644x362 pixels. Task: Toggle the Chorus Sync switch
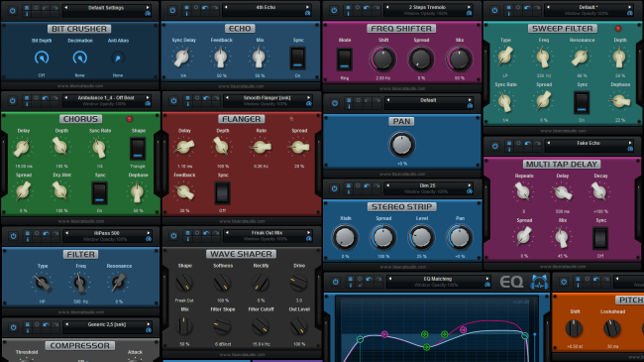(x=99, y=193)
